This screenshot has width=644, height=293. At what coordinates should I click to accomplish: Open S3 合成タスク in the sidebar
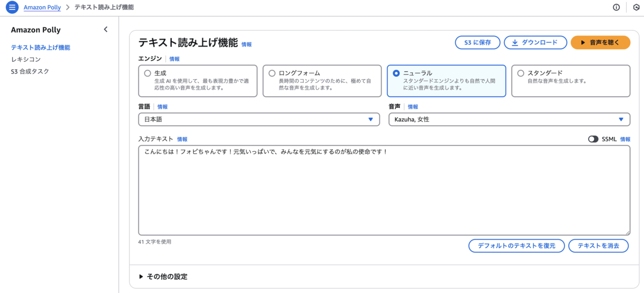30,71
